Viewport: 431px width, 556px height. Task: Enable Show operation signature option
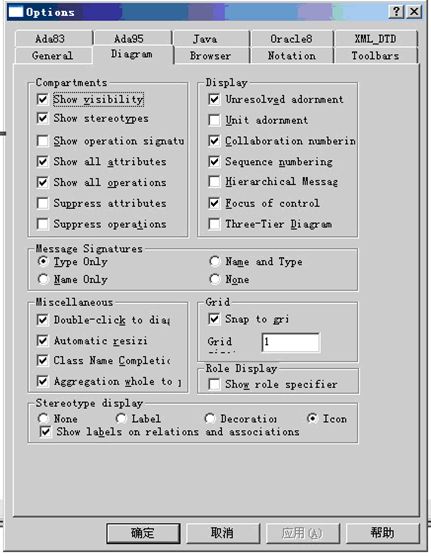[42, 141]
